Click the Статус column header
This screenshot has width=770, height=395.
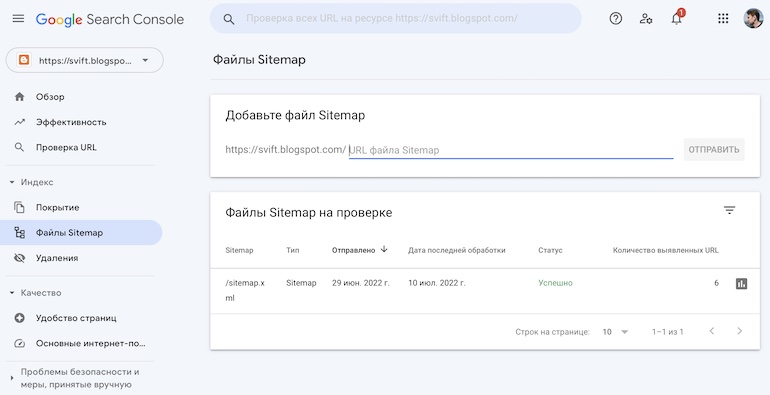[550, 250]
